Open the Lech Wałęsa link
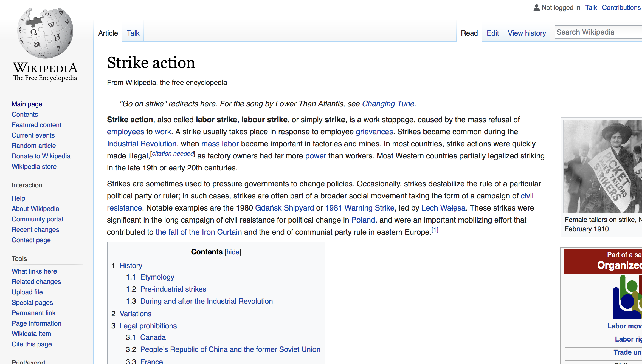Screen dimensions: 642x364 (x=443, y=208)
